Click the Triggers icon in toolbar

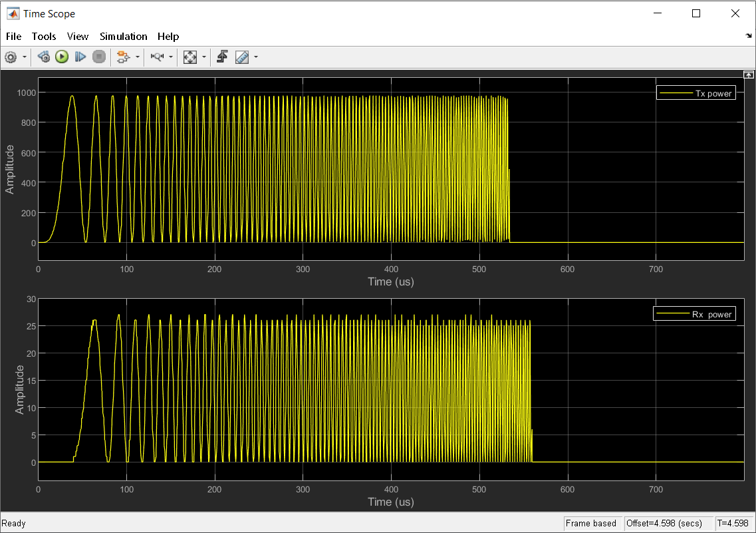point(222,57)
